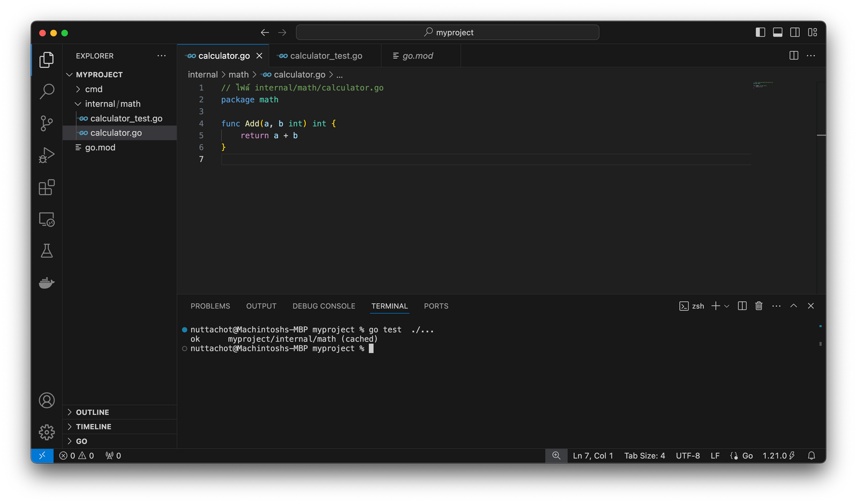The height and width of the screenshot is (504, 857).
Task: Click UTF-8 encoding in the status bar
Action: click(x=687, y=456)
